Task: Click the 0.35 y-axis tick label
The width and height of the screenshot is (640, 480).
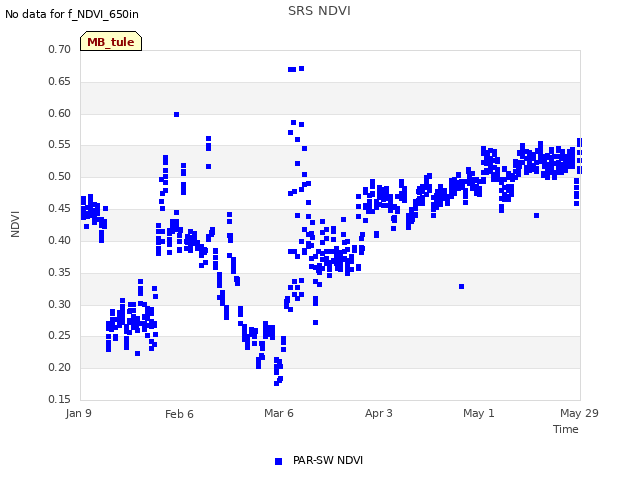Action: click(x=60, y=272)
